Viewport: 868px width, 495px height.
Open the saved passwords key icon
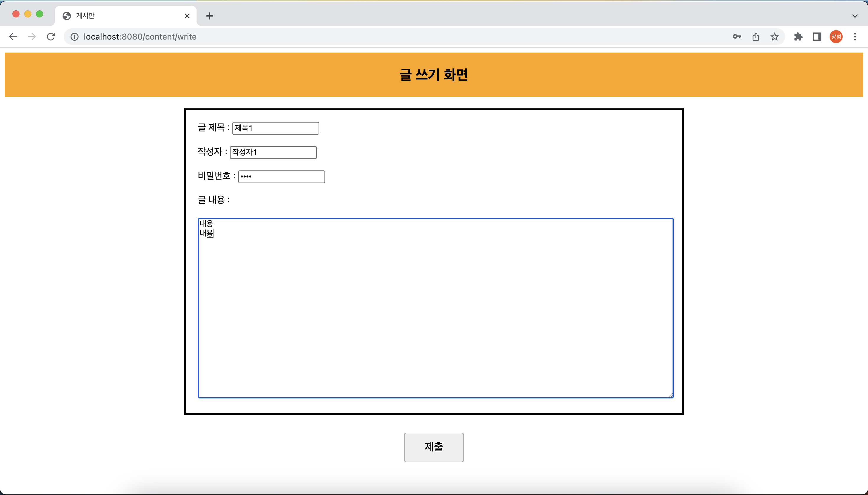click(737, 37)
